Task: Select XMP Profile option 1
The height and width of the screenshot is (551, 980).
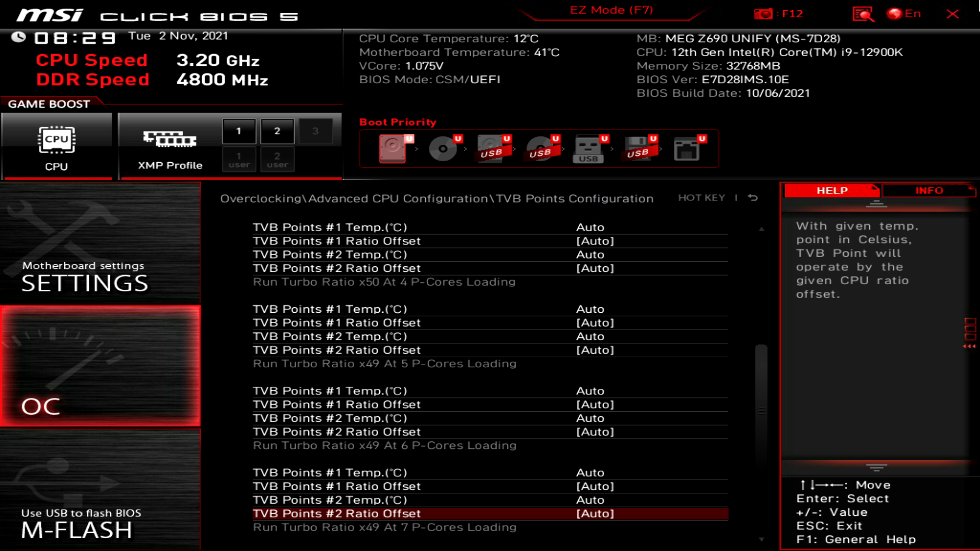Action: click(x=238, y=131)
